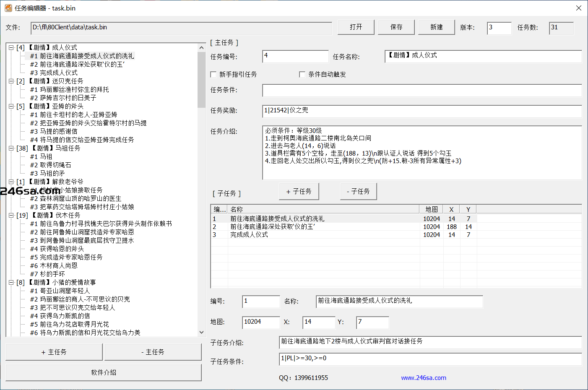The height and width of the screenshot is (390, 588).
Task: Click the 任务奖励 input field
Action: pos(422,111)
